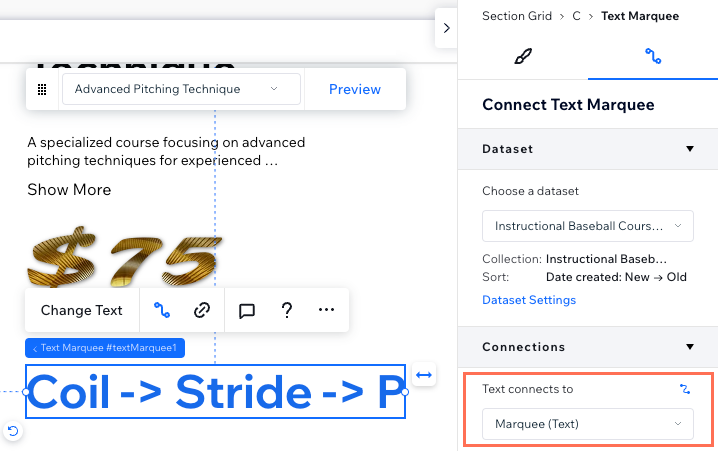
Task: Collapse the Dataset section
Action: coord(690,149)
